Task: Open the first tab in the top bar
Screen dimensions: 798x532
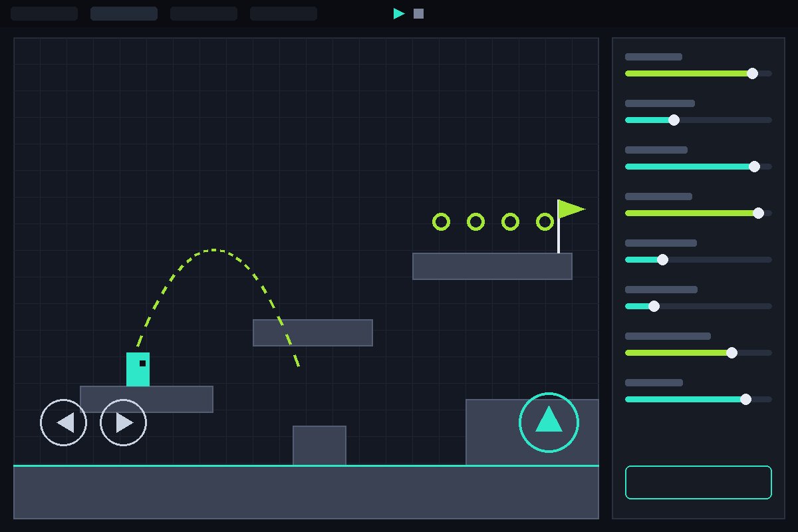Action: 44,13
